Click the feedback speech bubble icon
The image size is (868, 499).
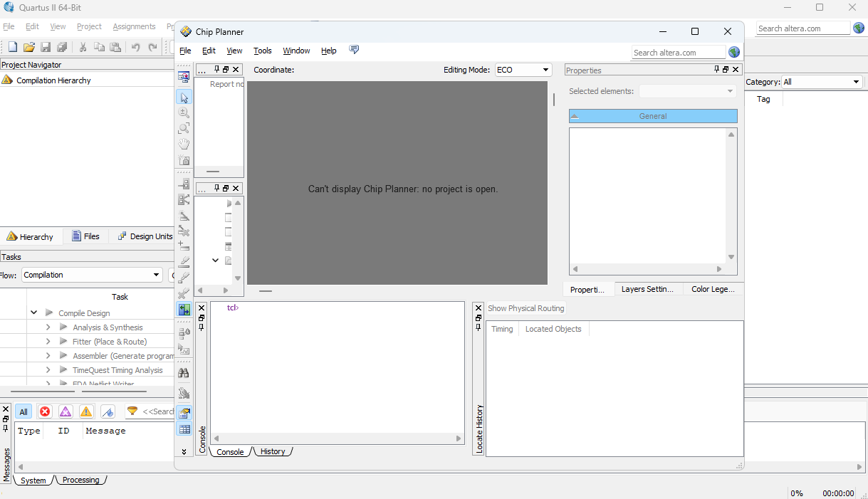coord(354,50)
